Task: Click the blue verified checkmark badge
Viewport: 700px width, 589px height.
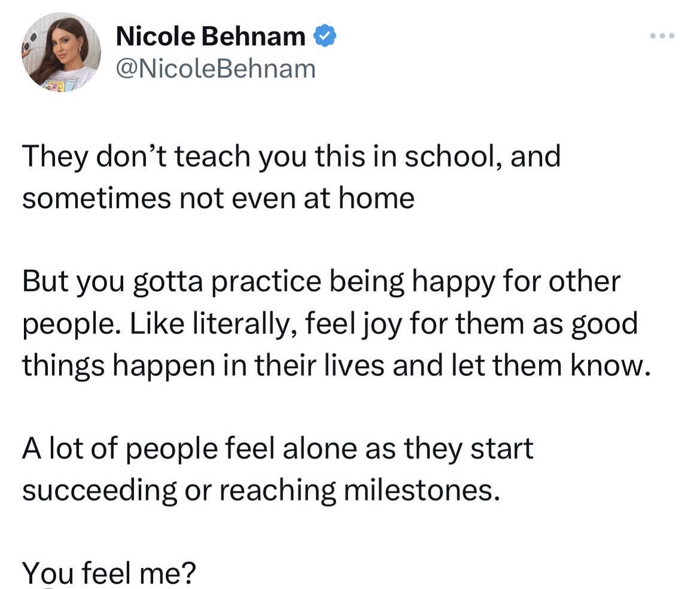Action: 325,37
